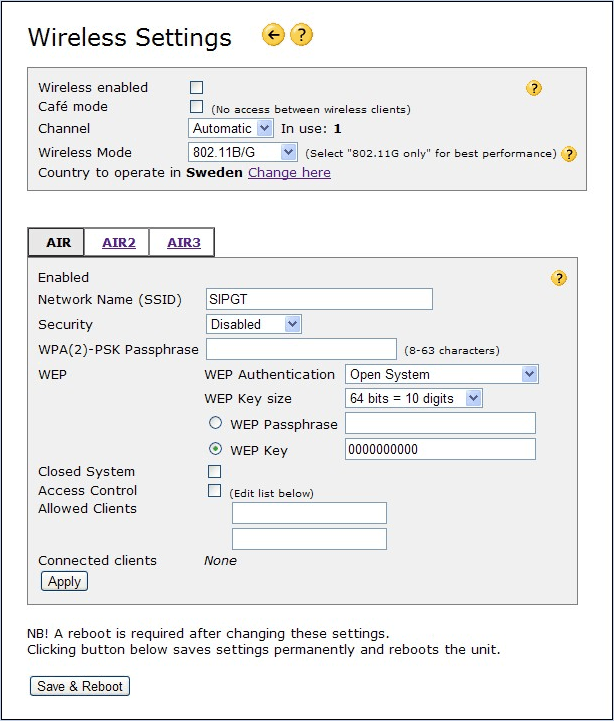Click help icon in Wireless enabled row
614x721 pixels.
click(534, 88)
